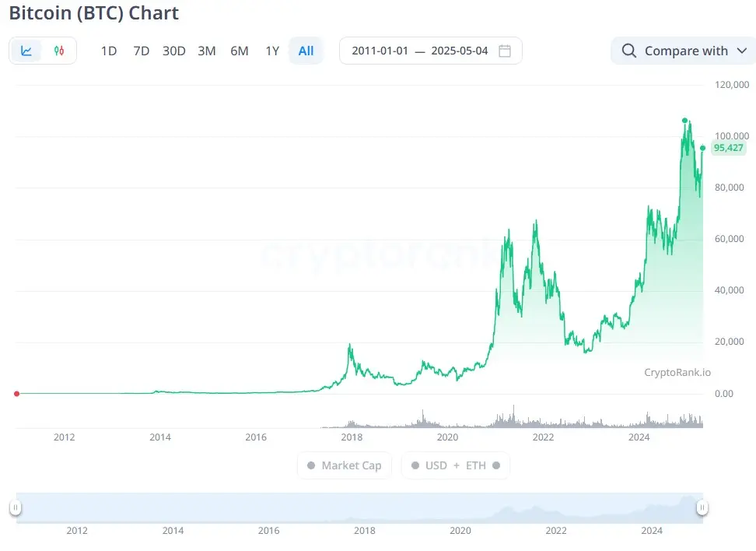
Task: Toggle the Market Cap series
Action: point(345,465)
